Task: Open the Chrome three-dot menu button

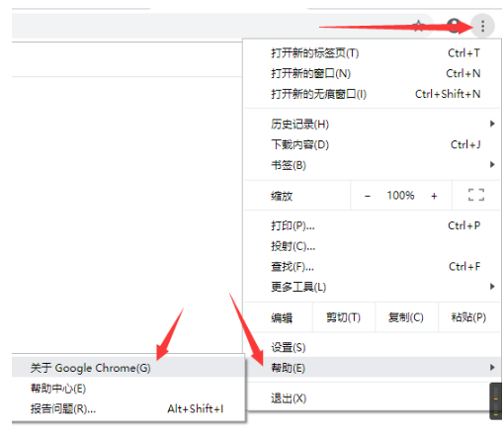Action: pyautogui.click(x=482, y=26)
